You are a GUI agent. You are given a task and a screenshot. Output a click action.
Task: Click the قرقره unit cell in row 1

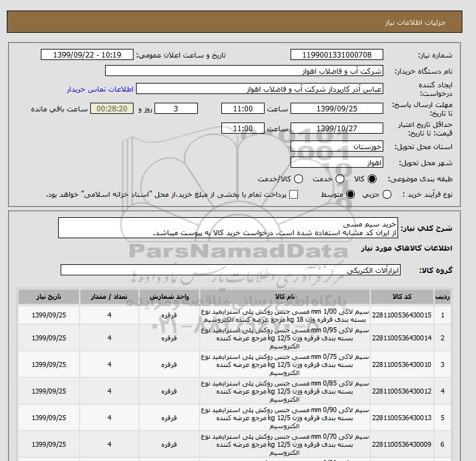click(169, 316)
